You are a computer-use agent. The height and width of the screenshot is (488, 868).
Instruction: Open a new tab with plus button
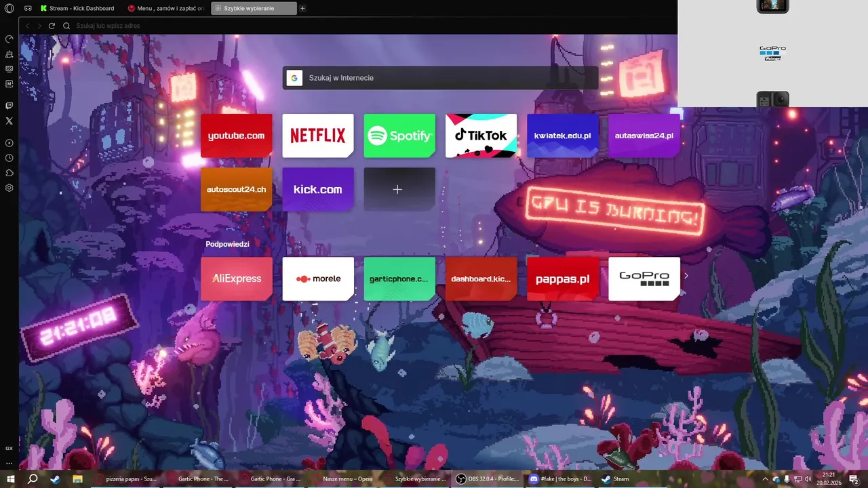pyautogui.click(x=302, y=8)
